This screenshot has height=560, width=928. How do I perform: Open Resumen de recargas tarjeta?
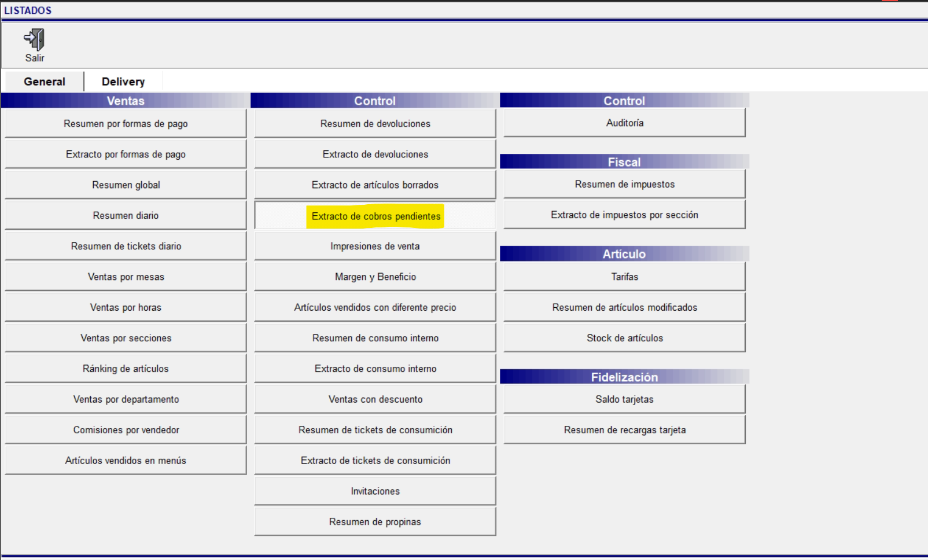point(624,430)
